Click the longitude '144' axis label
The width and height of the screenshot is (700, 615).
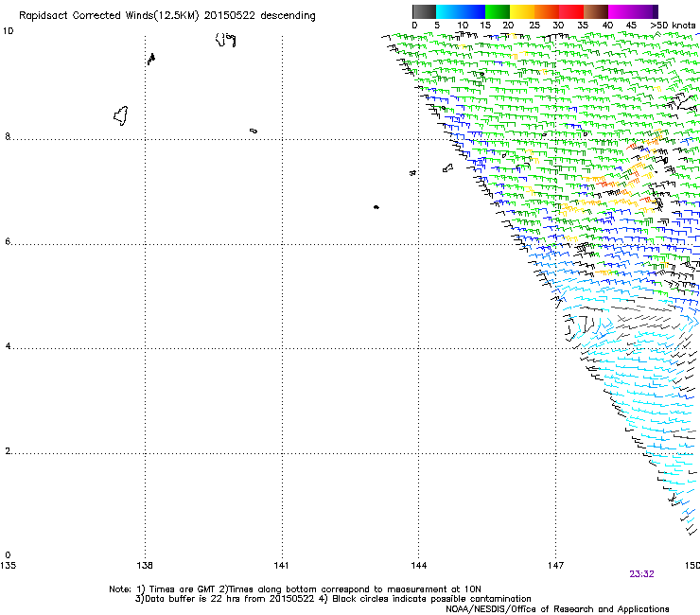(419, 566)
